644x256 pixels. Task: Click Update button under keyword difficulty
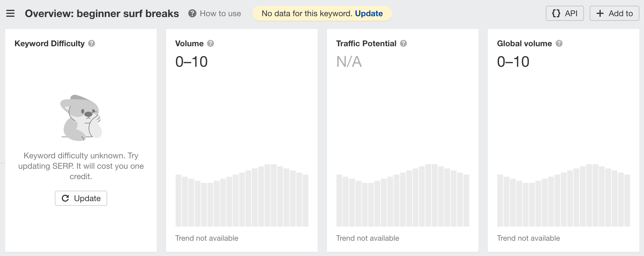click(x=81, y=198)
